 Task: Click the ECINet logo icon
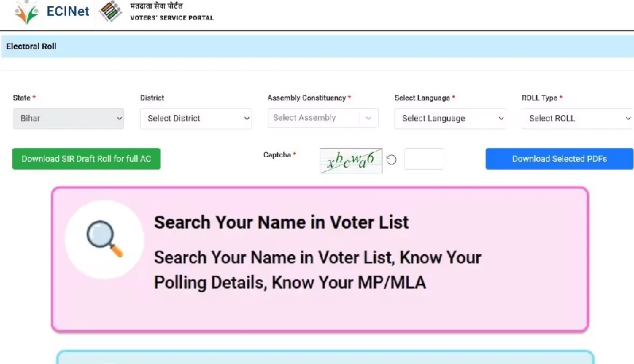point(27,11)
